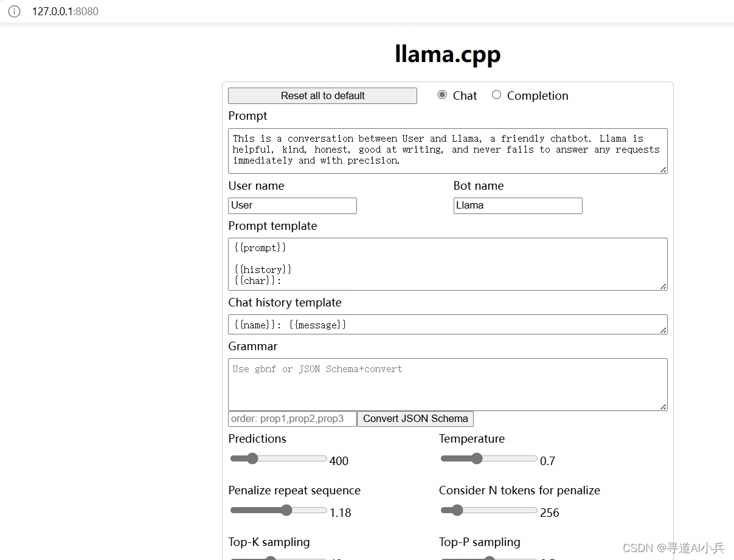Click into the Prompt template text area
The image size is (734, 560).
tap(448, 264)
